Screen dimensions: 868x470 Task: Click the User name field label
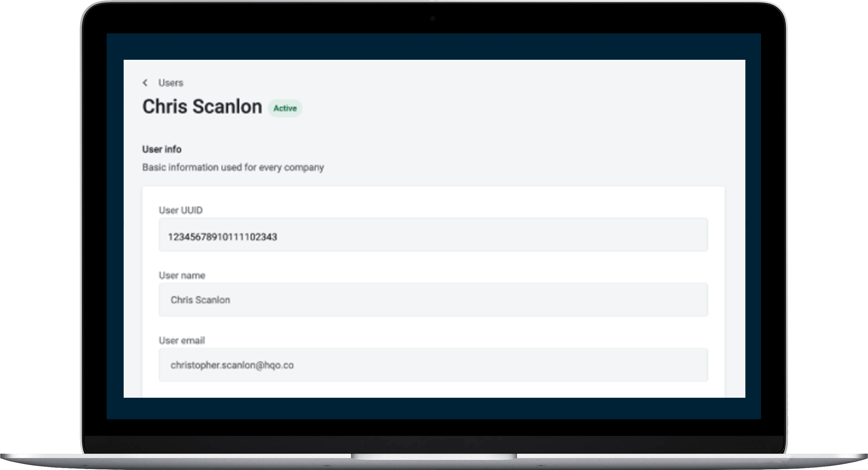182,276
